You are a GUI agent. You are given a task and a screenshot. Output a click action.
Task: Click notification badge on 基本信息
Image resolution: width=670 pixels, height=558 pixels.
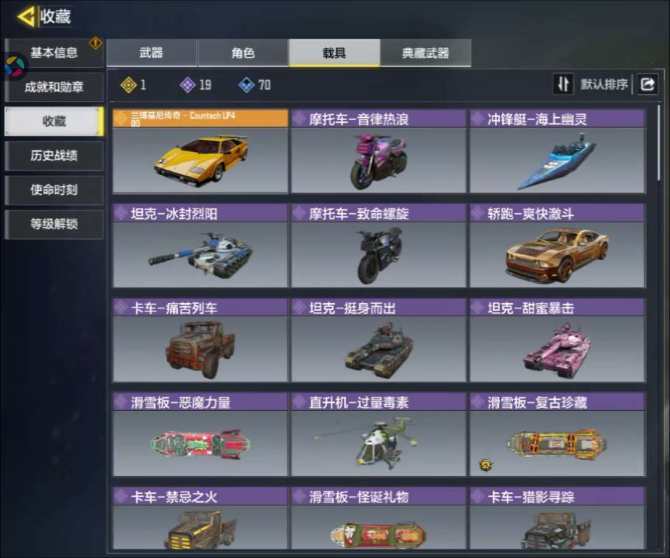tap(96, 43)
